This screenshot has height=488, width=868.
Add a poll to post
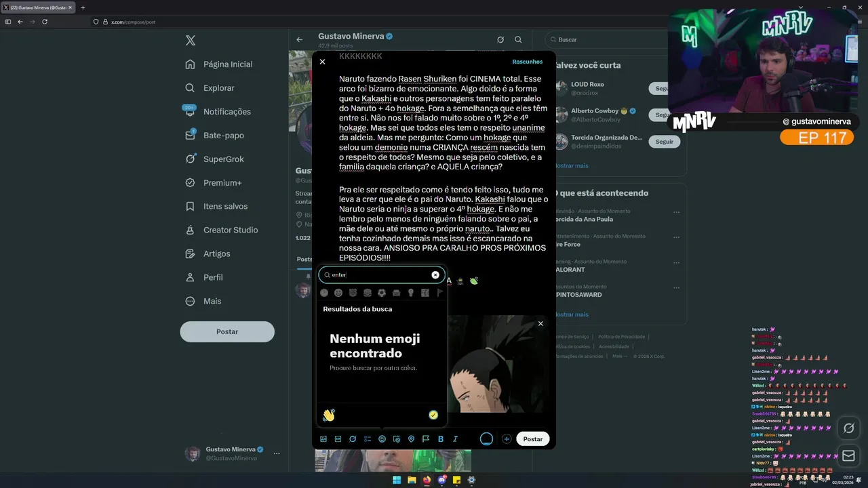tap(368, 439)
